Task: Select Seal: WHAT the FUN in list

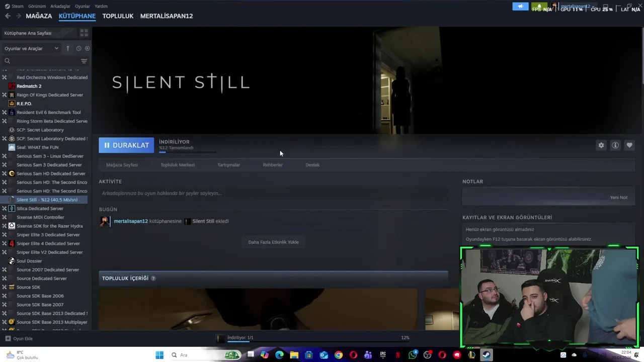Action: [x=37, y=147]
